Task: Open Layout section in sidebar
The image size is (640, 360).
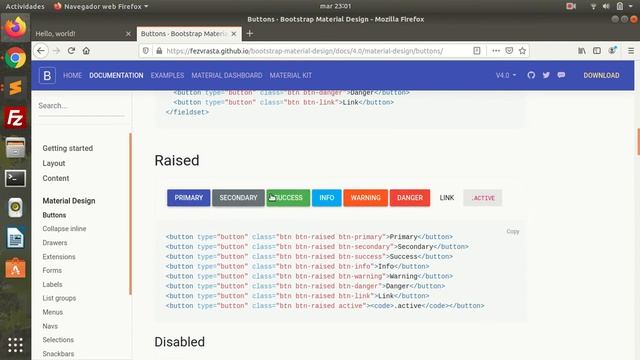Action: (x=53, y=163)
